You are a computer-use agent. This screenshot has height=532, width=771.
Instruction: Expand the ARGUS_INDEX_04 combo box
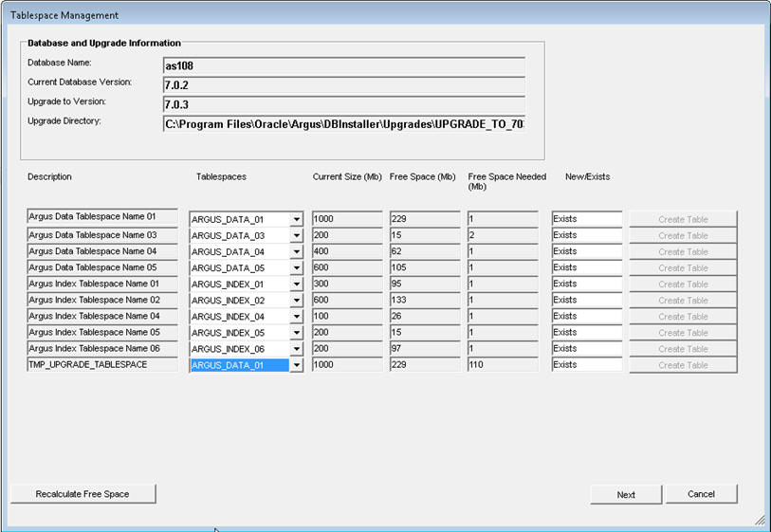point(297,317)
